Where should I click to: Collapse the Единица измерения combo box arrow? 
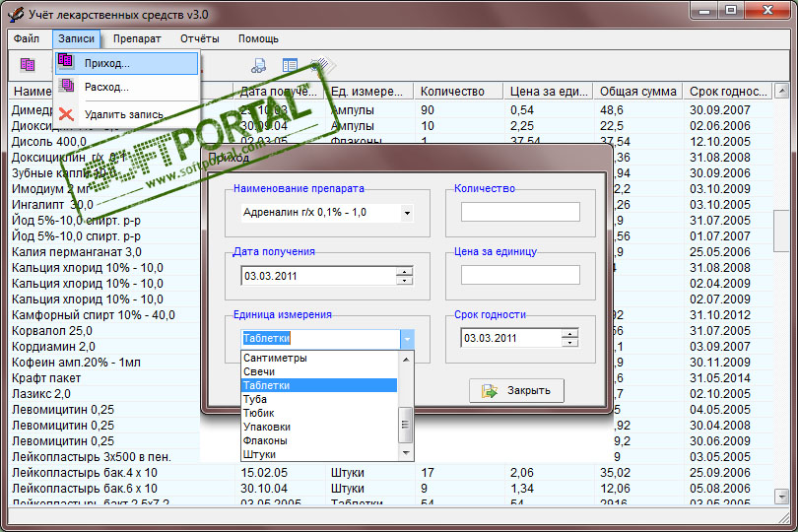tap(407, 339)
